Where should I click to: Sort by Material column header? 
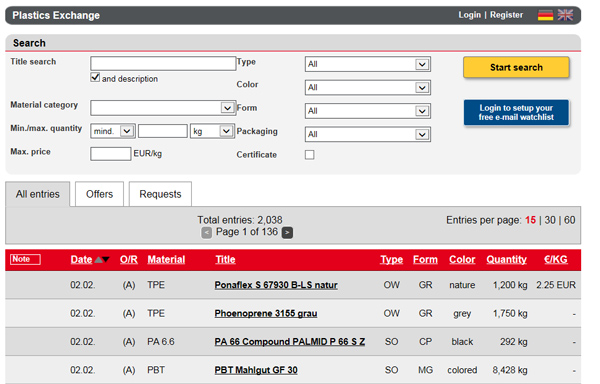tap(166, 259)
